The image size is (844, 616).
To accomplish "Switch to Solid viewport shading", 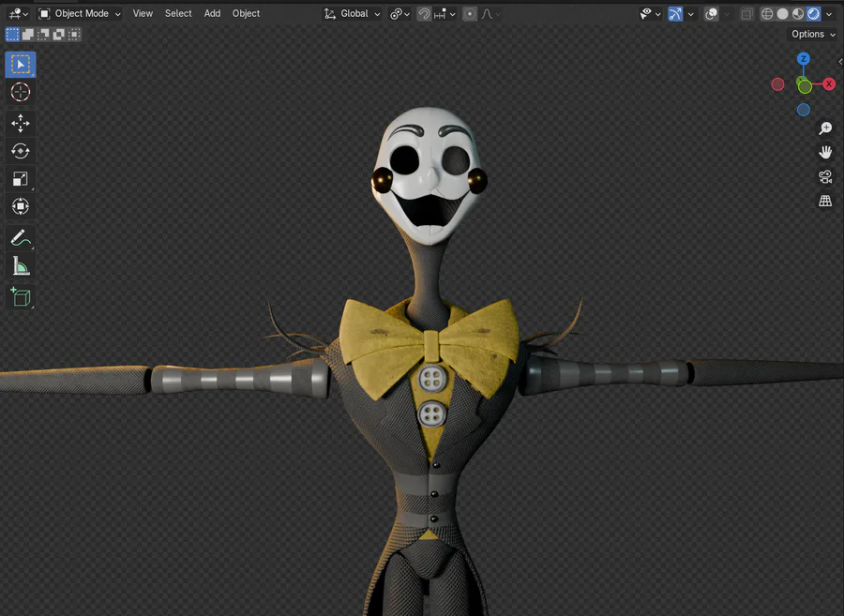I will click(783, 14).
